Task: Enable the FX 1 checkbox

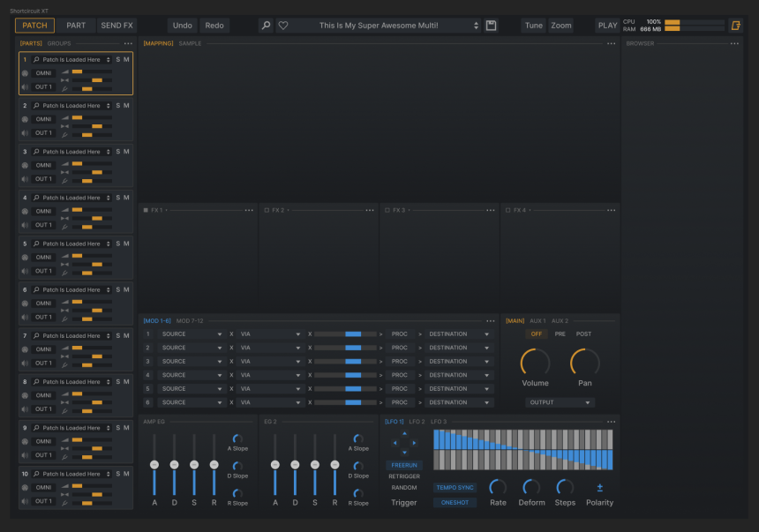Action: pyautogui.click(x=146, y=210)
